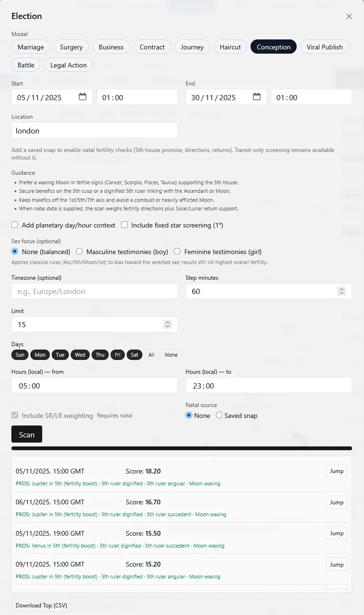Viewport: 364px width, 615px height.
Task: Jump to the 05/11/2025 15:00 result
Action: point(336,471)
